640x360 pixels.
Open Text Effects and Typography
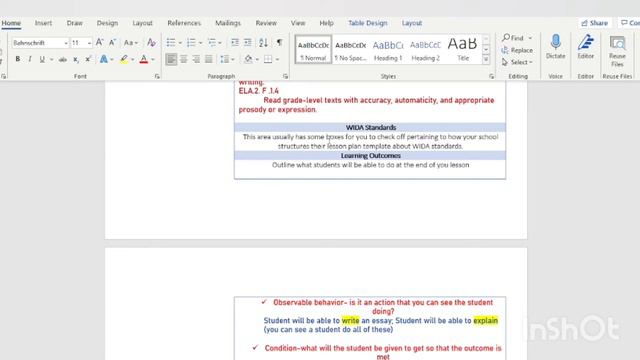104,60
